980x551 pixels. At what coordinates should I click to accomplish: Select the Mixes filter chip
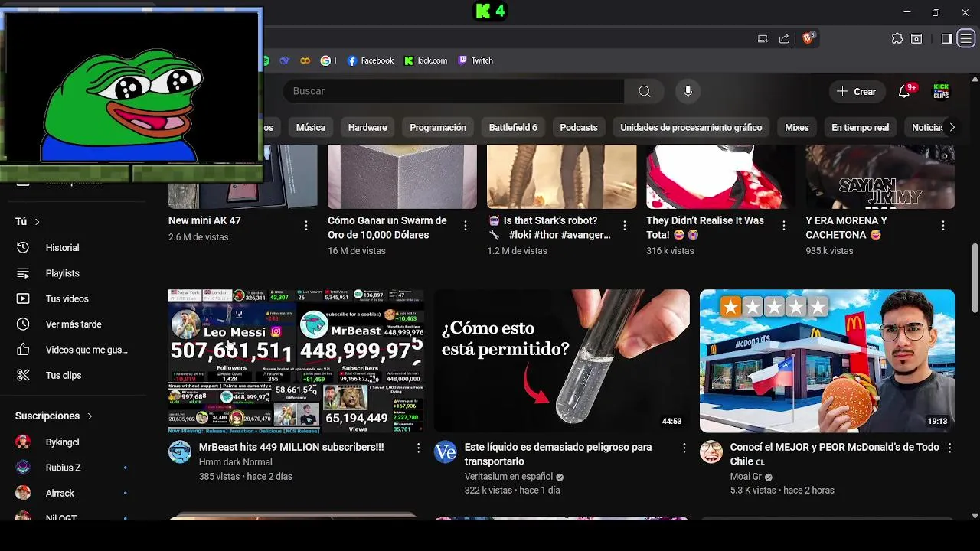[x=797, y=127]
